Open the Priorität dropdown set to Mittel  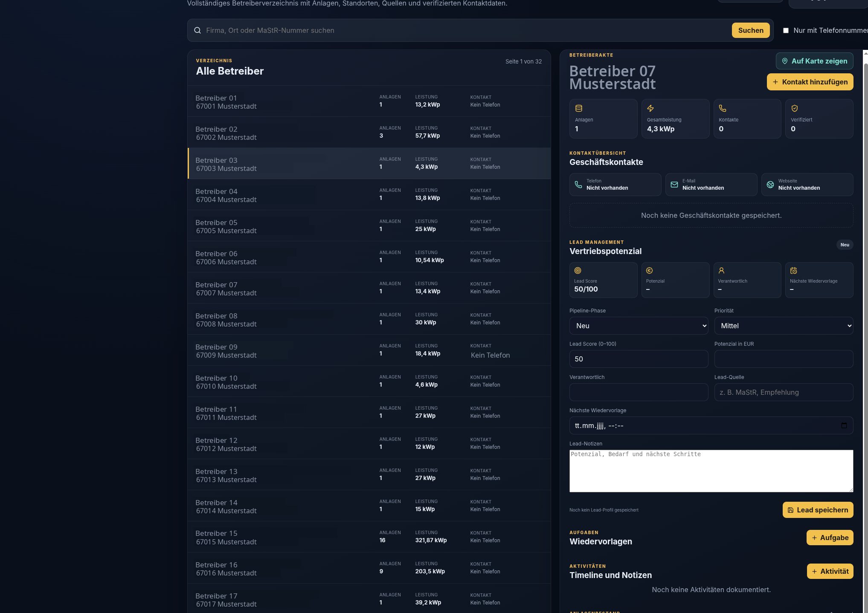784,326
